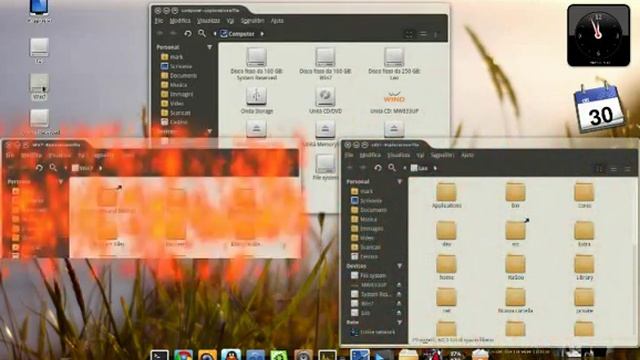Click Leo location button in path bar
Image resolution: width=640 pixels, height=360 pixels.
(419, 168)
